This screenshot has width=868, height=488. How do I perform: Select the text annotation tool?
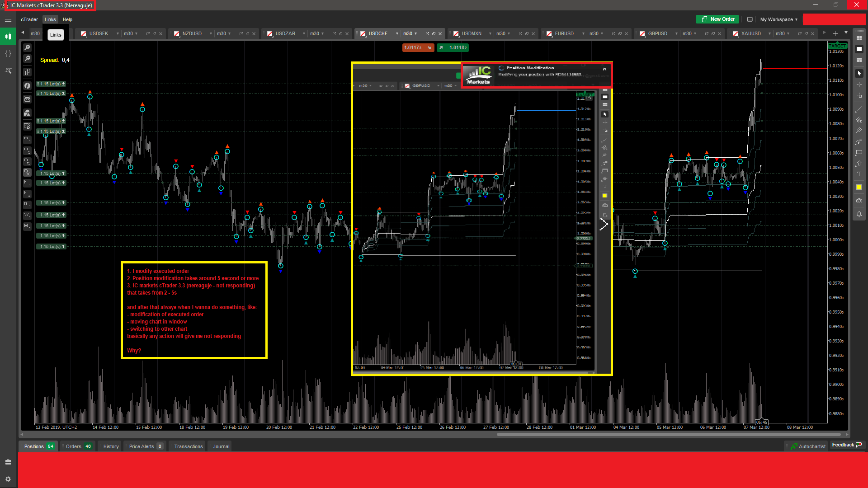tap(859, 174)
